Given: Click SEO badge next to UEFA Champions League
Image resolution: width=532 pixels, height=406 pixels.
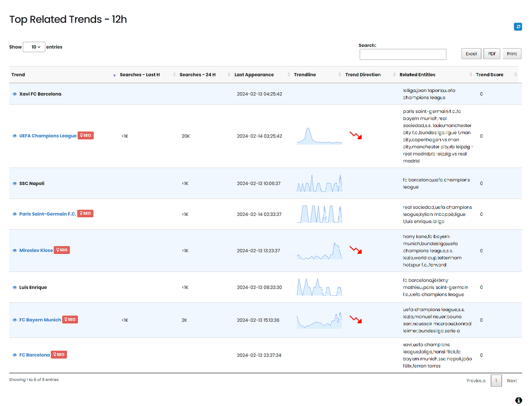Looking at the screenshot, I should 85,135.
